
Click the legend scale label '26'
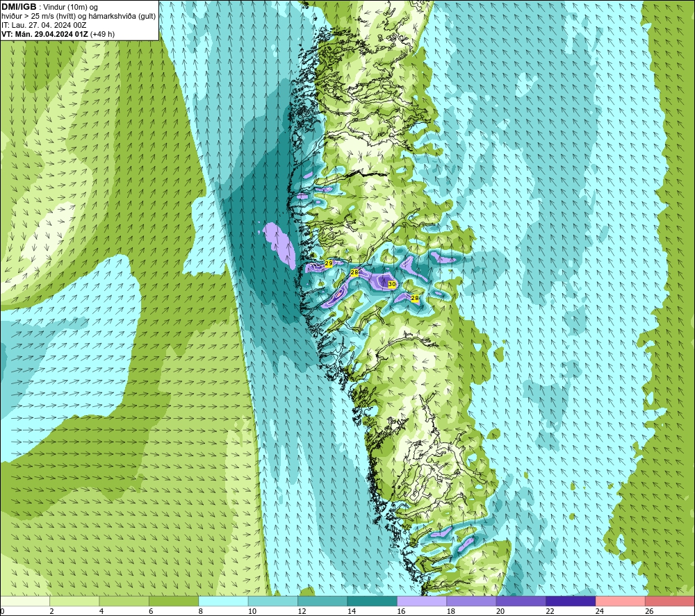(x=649, y=612)
